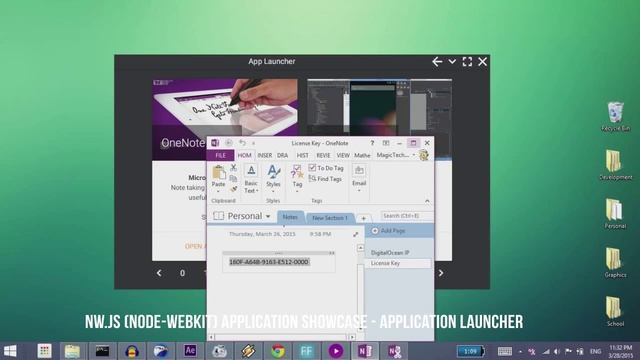Open After Effects from the taskbar

click(x=190, y=351)
